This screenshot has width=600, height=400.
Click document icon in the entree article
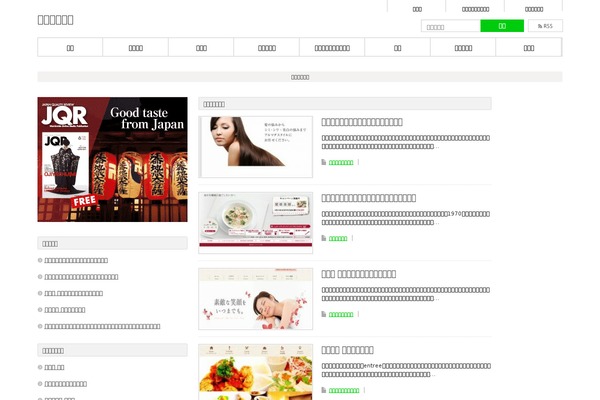click(324, 390)
